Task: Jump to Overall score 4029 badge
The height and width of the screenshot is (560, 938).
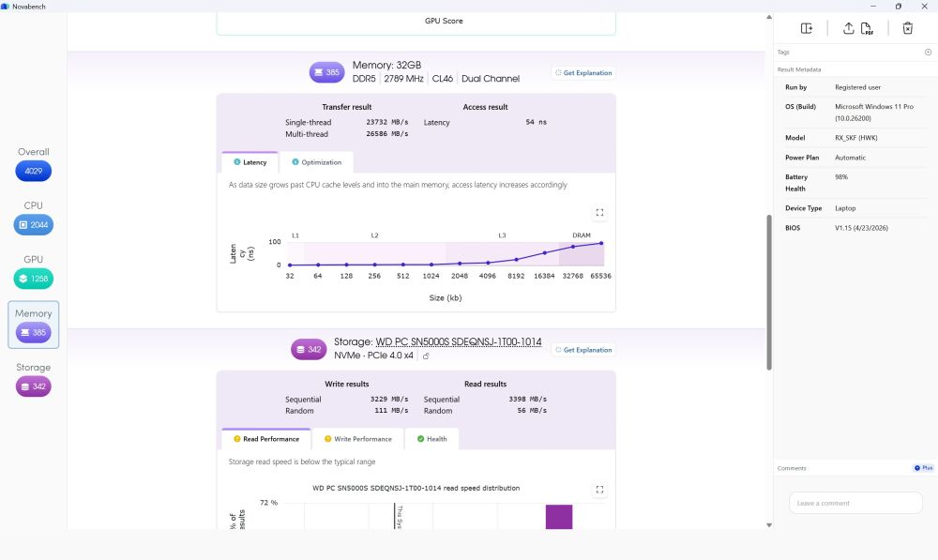Action: [x=34, y=171]
